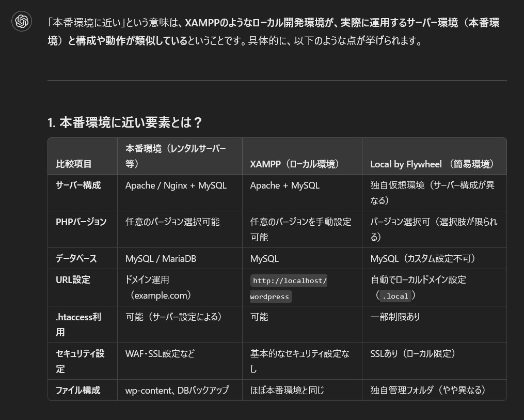Click the 'ファイル構成' row label

(x=78, y=390)
